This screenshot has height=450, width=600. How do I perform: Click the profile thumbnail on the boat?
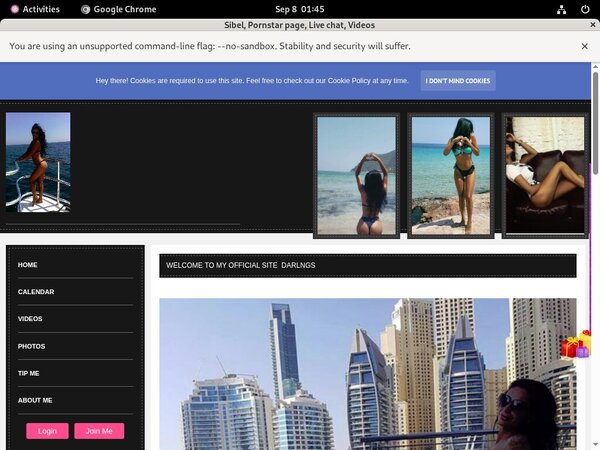[x=38, y=162]
